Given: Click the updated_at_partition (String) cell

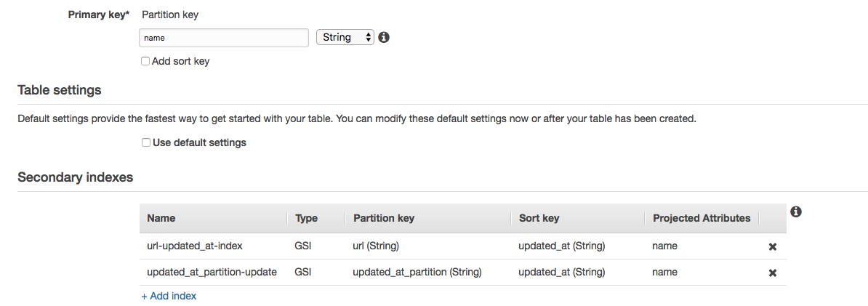Looking at the screenshot, I should [x=417, y=273].
